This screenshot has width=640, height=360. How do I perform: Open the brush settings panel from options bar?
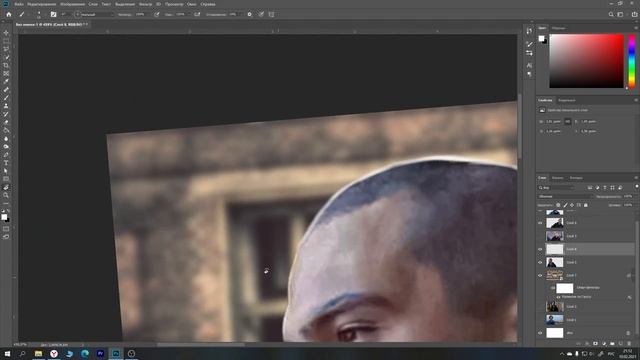pyautogui.click(x=53, y=14)
